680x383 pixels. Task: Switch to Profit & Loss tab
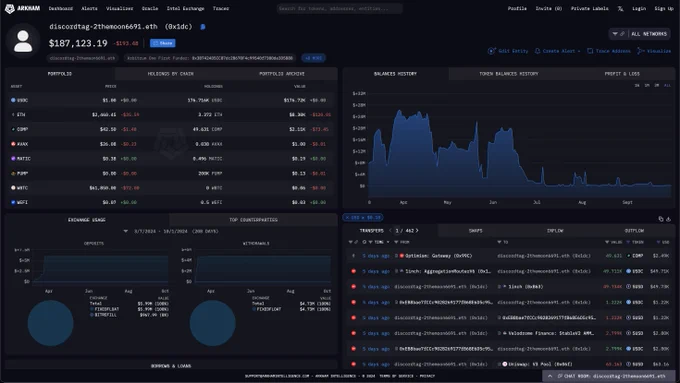tap(622, 74)
